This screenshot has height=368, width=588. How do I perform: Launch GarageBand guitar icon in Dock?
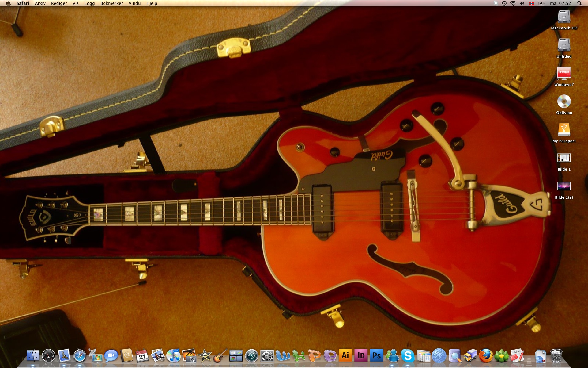pos(220,356)
